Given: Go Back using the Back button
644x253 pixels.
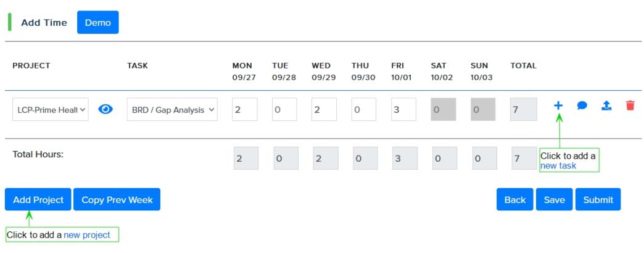Looking at the screenshot, I should 514,199.
